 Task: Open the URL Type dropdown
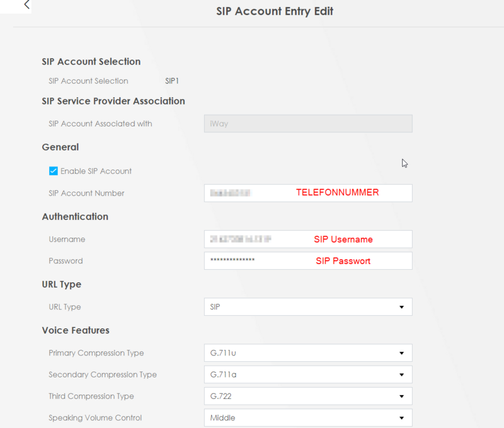(308, 307)
